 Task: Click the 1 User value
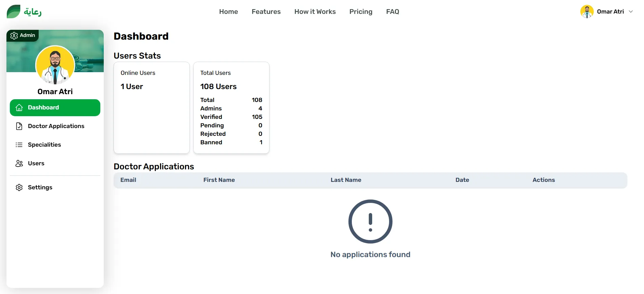pyautogui.click(x=132, y=86)
